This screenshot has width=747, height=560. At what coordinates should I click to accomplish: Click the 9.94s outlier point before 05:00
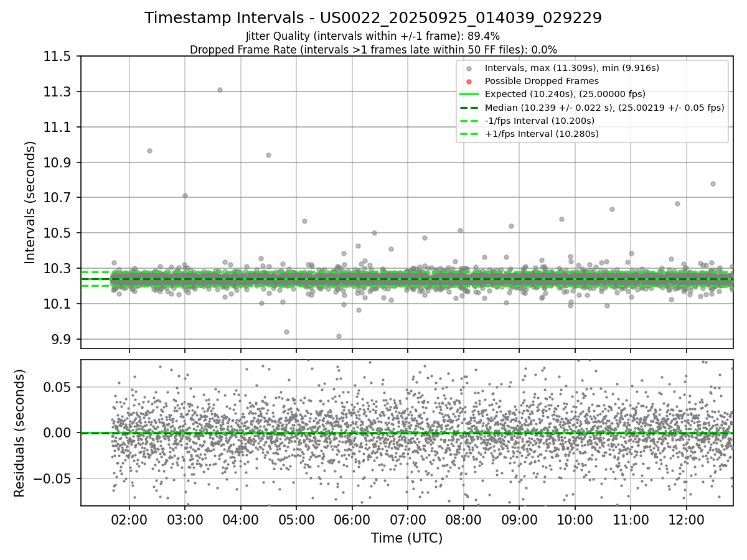coord(286,332)
